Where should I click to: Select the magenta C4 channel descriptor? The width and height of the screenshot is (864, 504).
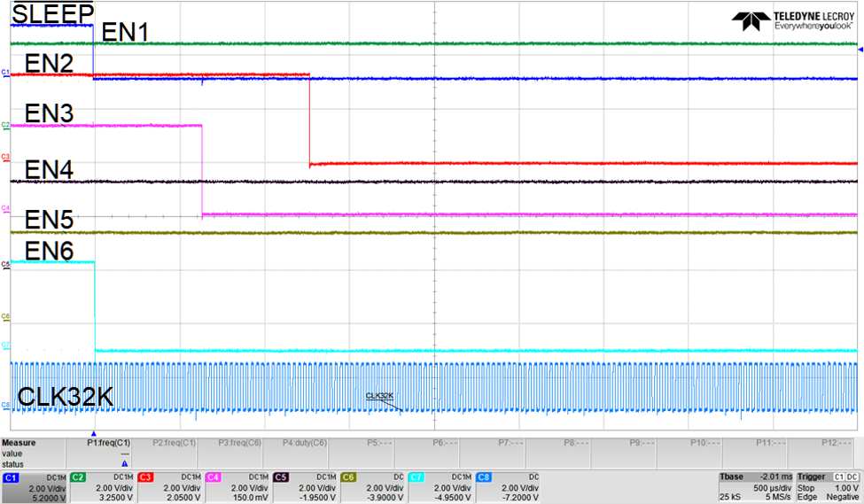click(237, 486)
